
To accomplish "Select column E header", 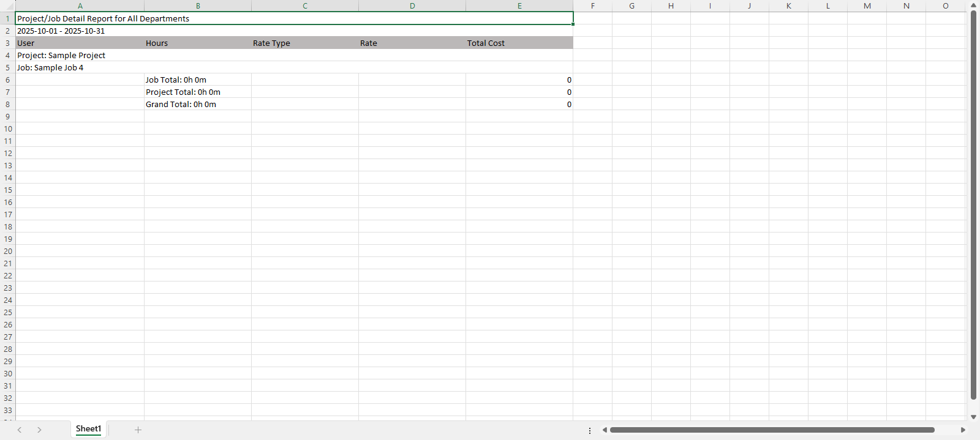I will tap(519, 6).
